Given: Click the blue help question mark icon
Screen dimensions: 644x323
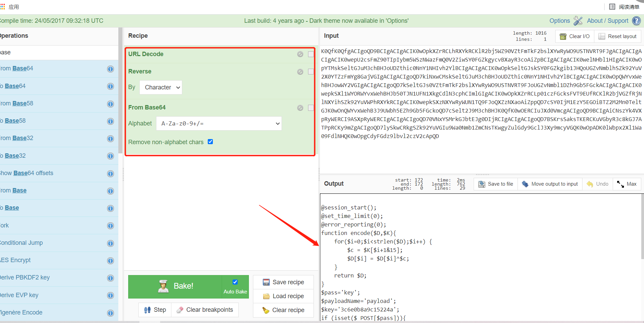Looking at the screenshot, I should [x=636, y=21].
